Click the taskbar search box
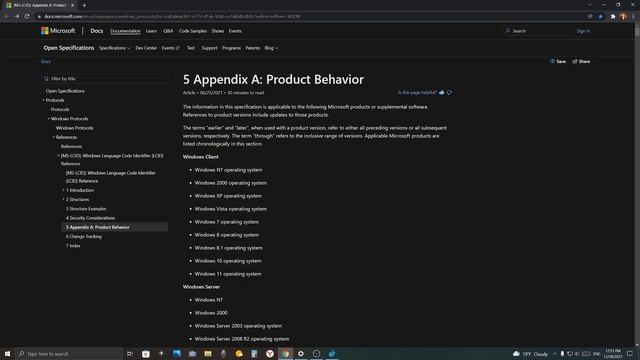The width and height of the screenshot is (640, 360). tap(69, 353)
